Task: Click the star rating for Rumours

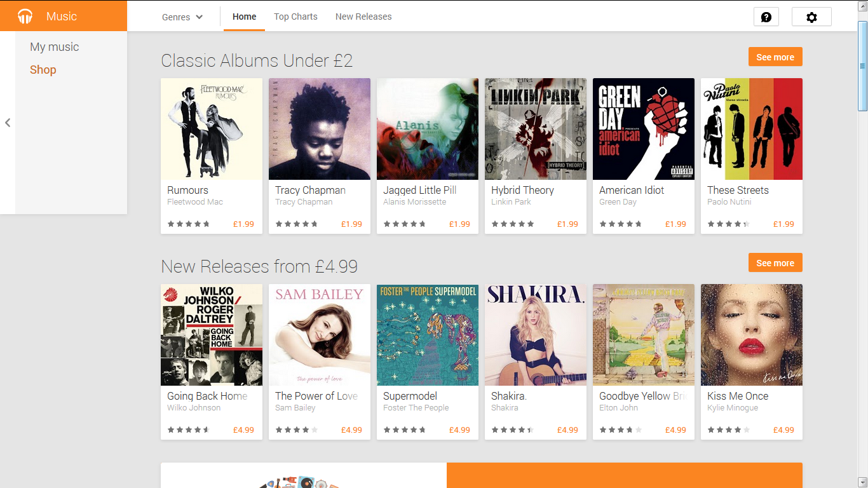Action: click(188, 224)
